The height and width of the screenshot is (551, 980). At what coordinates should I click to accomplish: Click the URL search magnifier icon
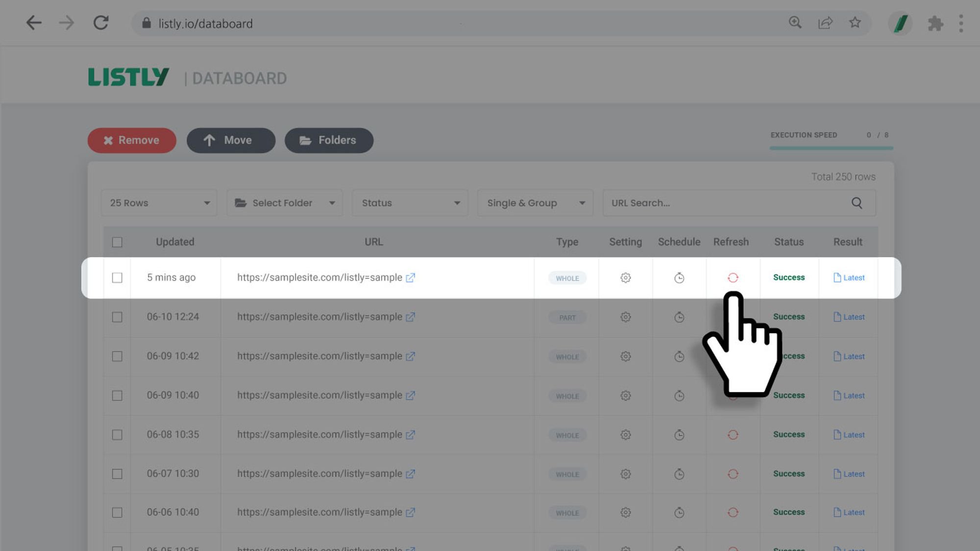(x=857, y=203)
